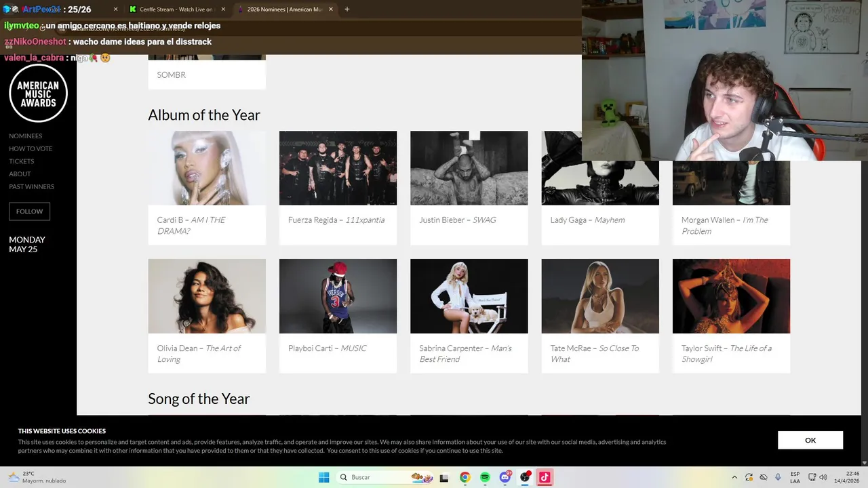Image resolution: width=868 pixels, height=488 pixels.
Task: Open volume control in system tray
Action: 823,477
